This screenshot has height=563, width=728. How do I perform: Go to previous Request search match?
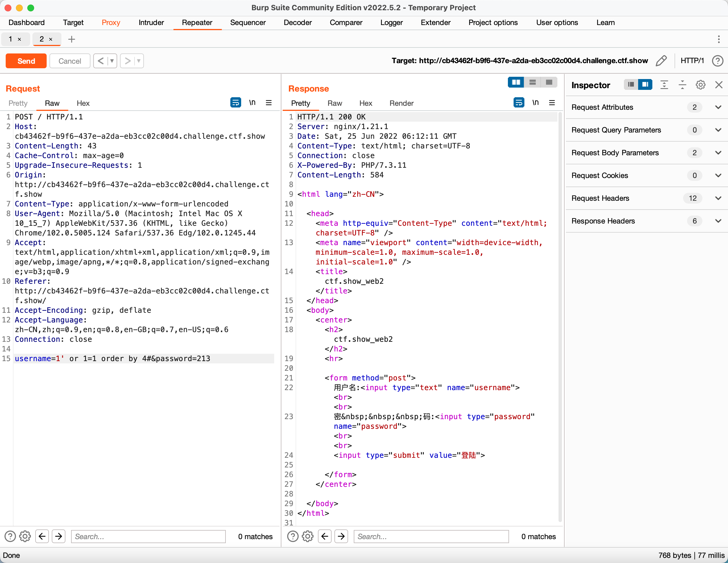pyautogui.click(x=42, y=536)
